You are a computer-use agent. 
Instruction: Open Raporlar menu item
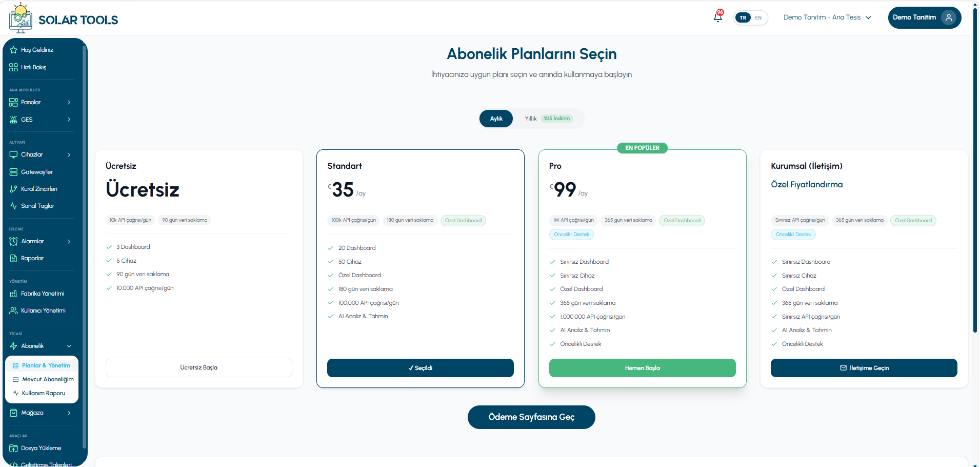[x=42, y=258]
